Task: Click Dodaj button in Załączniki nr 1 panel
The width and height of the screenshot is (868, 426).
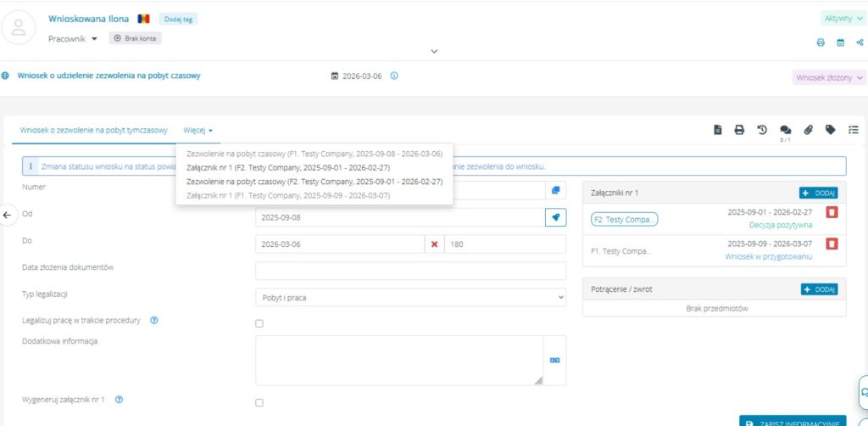Action: pyautogui.click(x=818, y=193)
